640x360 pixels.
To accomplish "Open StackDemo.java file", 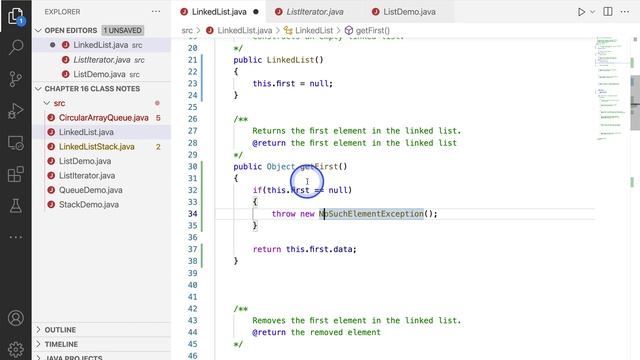I will pyautogui.click(x=89, y=204).
